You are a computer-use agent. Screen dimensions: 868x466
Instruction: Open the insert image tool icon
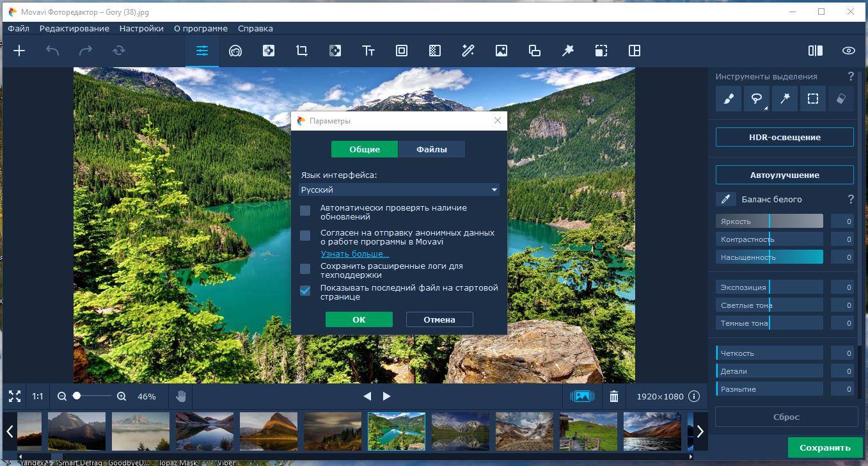[x=501, y=51]
